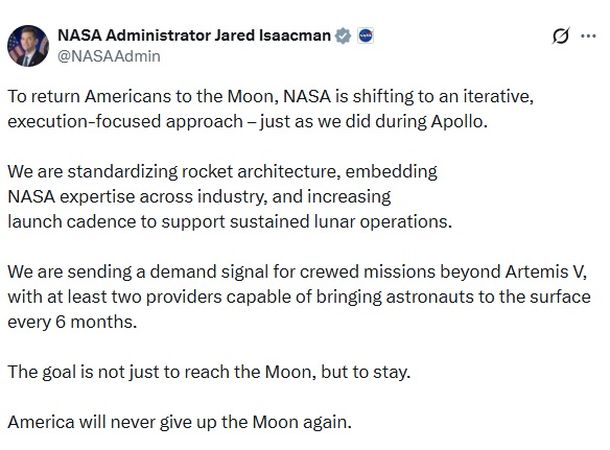Viewport: 610px width, 450px height.
Task: Open Jared Isaacman's profile avatar photo
Action: click(x=27, y=44)
